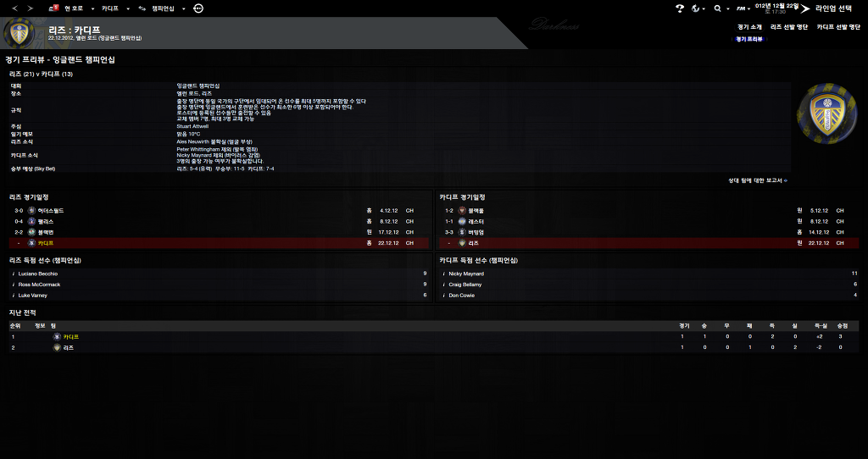
Task: Select the 허더스필드 3-0 fixture row
Action: coord(220,211)
